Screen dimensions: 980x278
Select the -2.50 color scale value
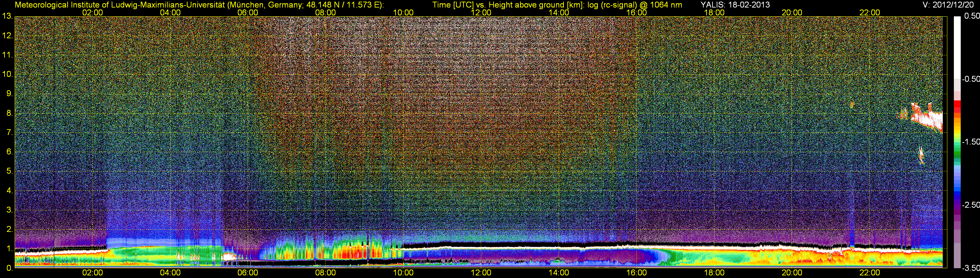tap(971, 205)
